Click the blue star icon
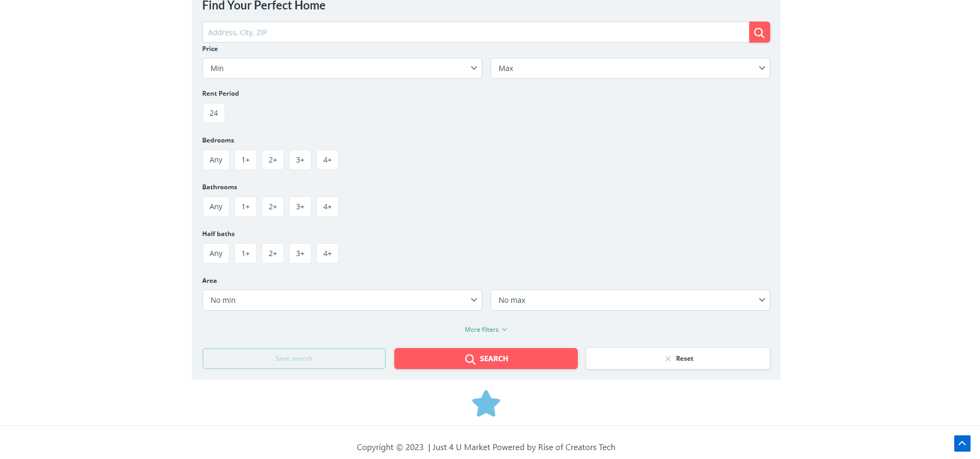 coord(486,404)
